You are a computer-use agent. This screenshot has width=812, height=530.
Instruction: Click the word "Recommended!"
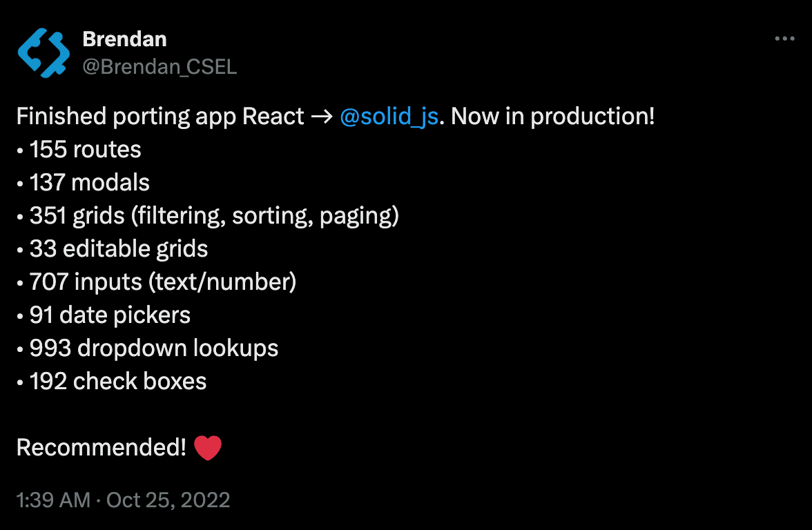click(101, 449)
